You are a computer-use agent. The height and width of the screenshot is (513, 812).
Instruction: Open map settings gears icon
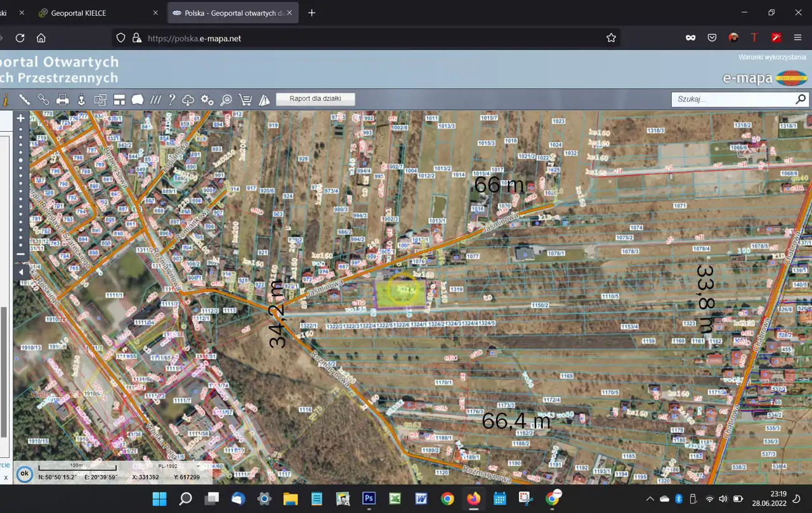coord(207,100)
